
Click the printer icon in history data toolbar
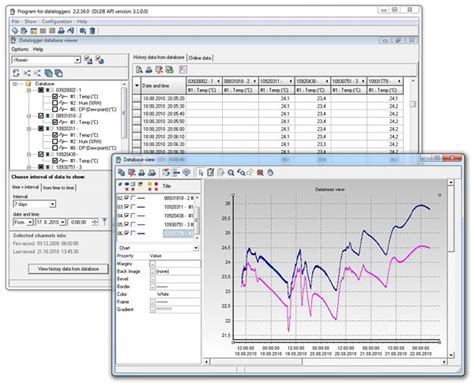(149, 70)
